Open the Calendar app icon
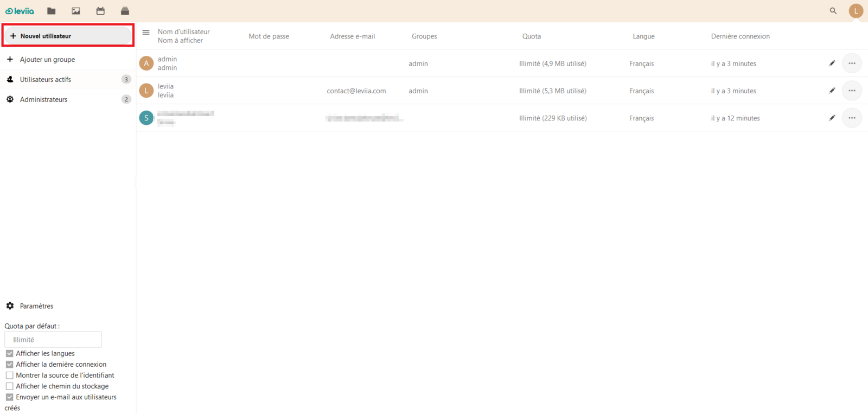 pos(100,11)
